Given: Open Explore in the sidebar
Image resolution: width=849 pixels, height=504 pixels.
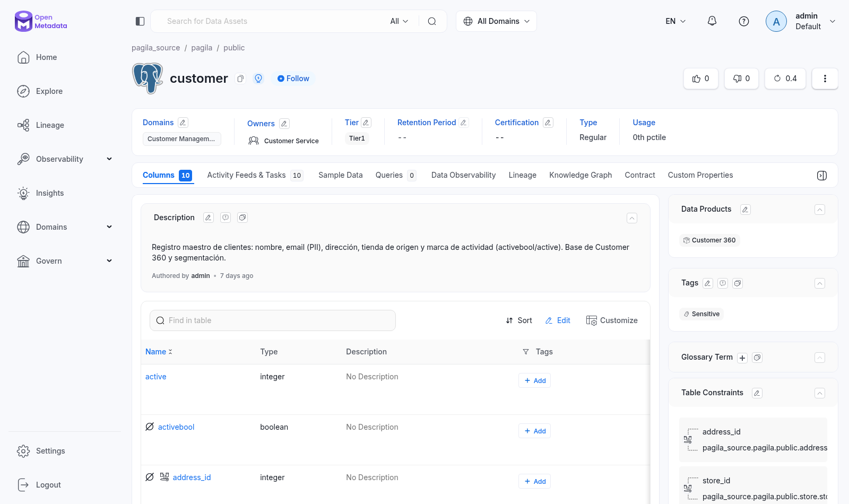Looking at the screenshot, I should click(49, 91).
